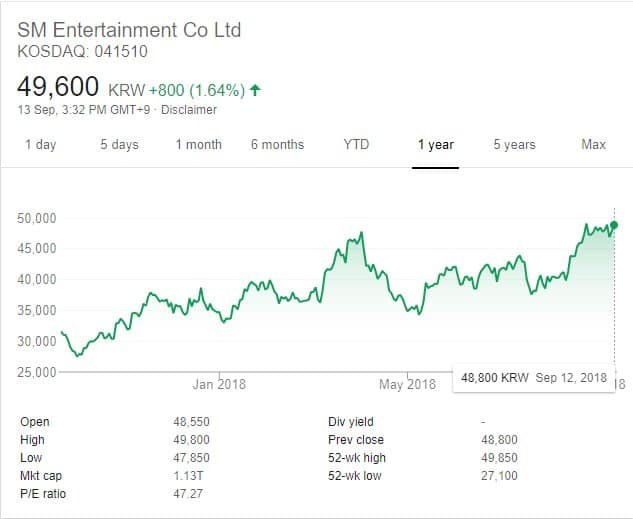Image resolution: width=633 pixels, height=519 pixels.
Task: Click the 52-wk high value 49,850
Action: click(x=499, y=458)
